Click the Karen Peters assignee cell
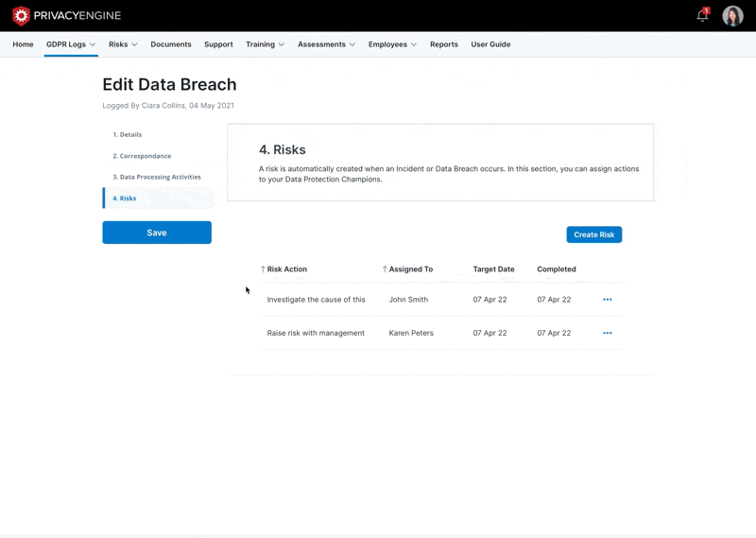This screenshot has height=538, width=756. click(x=411, y=333)
